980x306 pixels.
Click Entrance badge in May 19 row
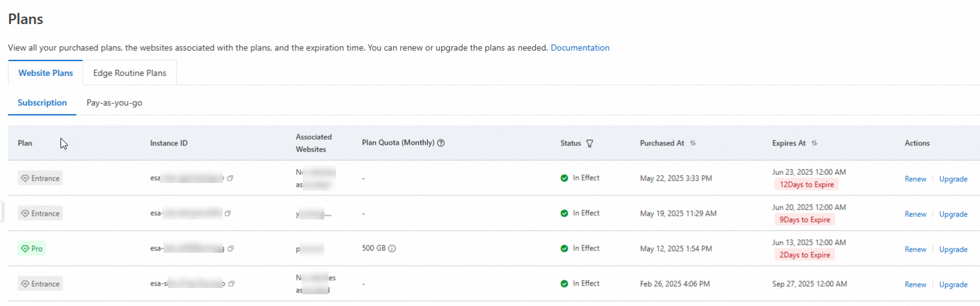(x=40, y=213)
